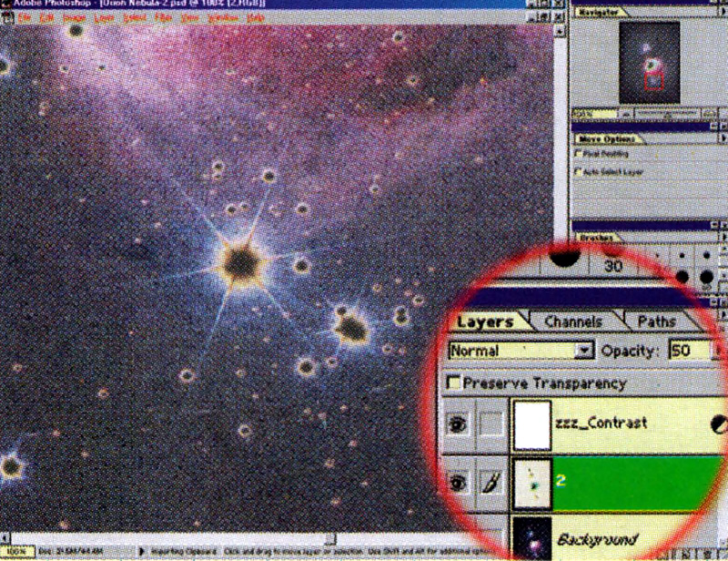Click the Navigator zoom percentage field

point(594,114)
